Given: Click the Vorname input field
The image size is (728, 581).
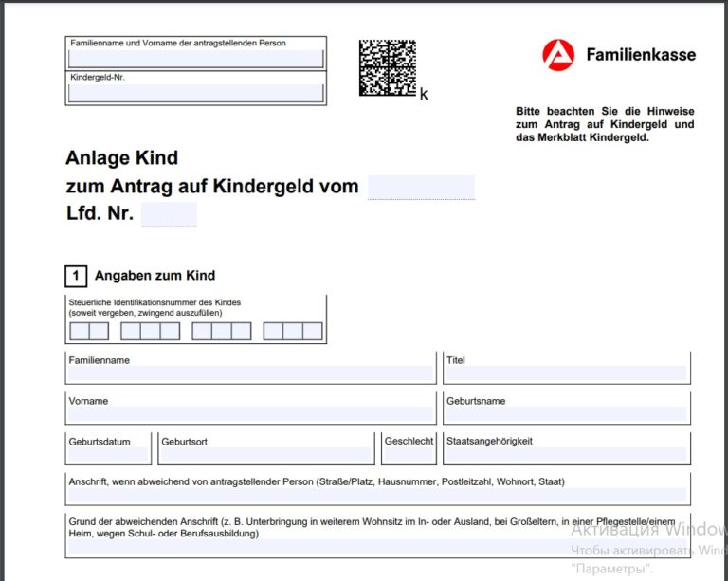Looking at the screenshot, I should tap(250, 414).
